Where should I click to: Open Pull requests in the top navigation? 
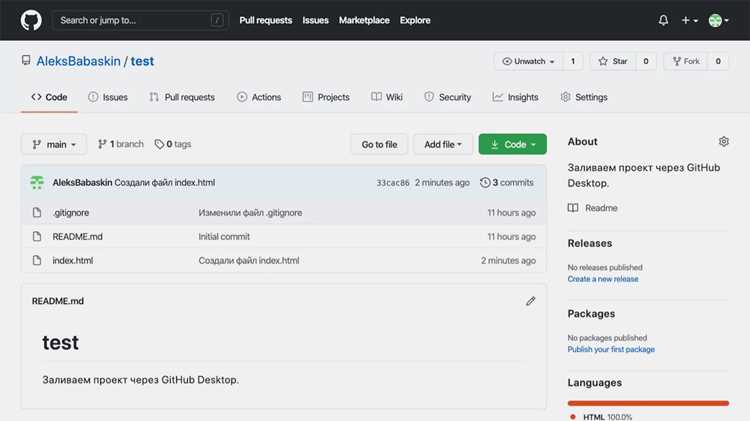(265, 20)
